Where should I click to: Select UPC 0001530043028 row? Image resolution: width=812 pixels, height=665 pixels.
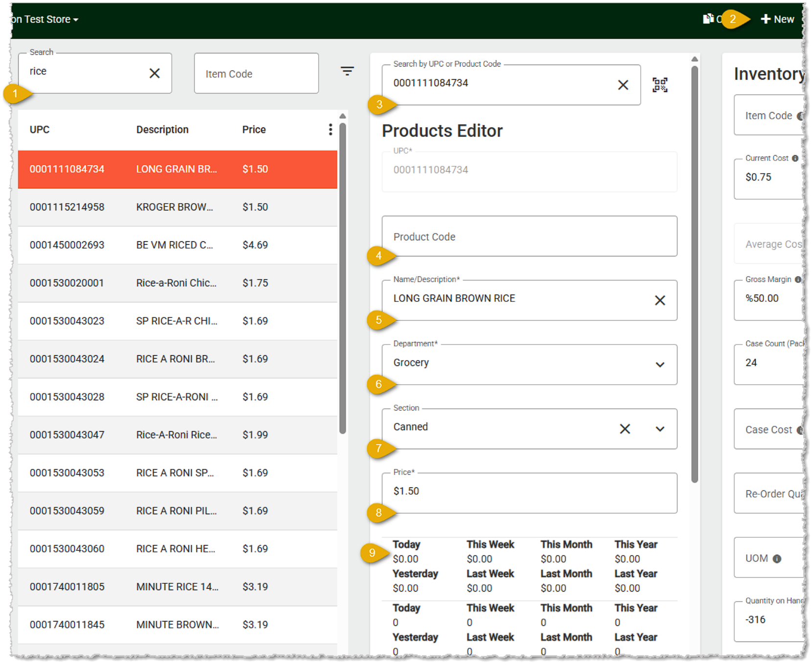[x=178, y=397]
